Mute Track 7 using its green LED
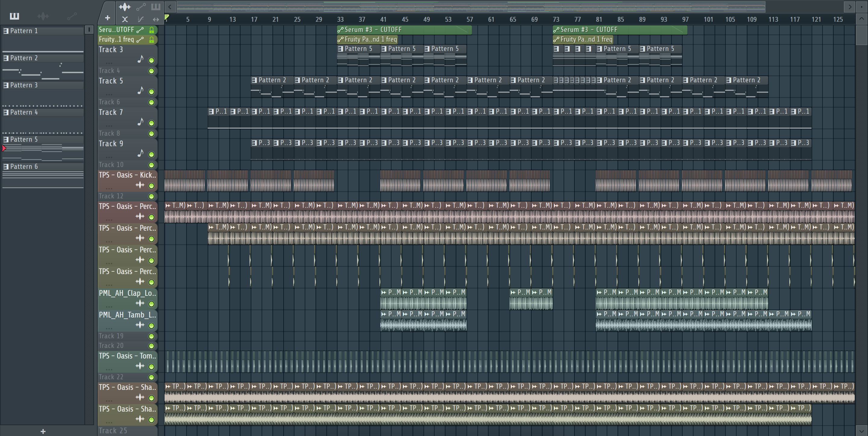The width and height of the screenshot is (868, 436). click(151, 123)
